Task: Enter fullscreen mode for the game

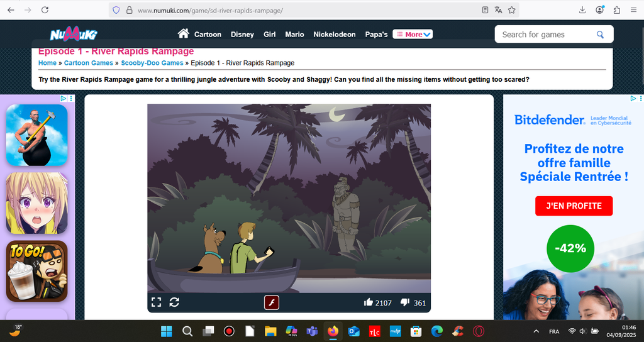Action: tap(156, 302)
